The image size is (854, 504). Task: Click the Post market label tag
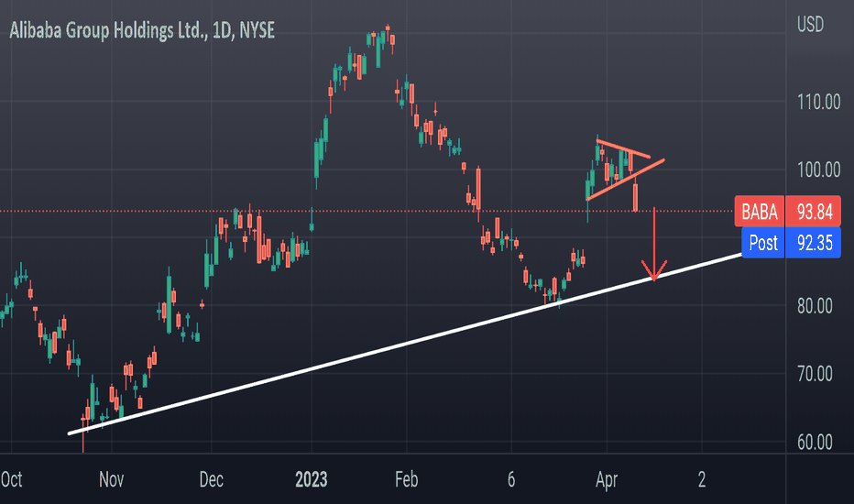(x=763, y=243)
